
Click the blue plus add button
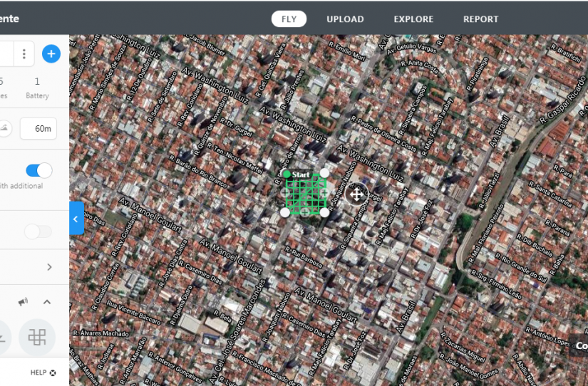(51, 53)
